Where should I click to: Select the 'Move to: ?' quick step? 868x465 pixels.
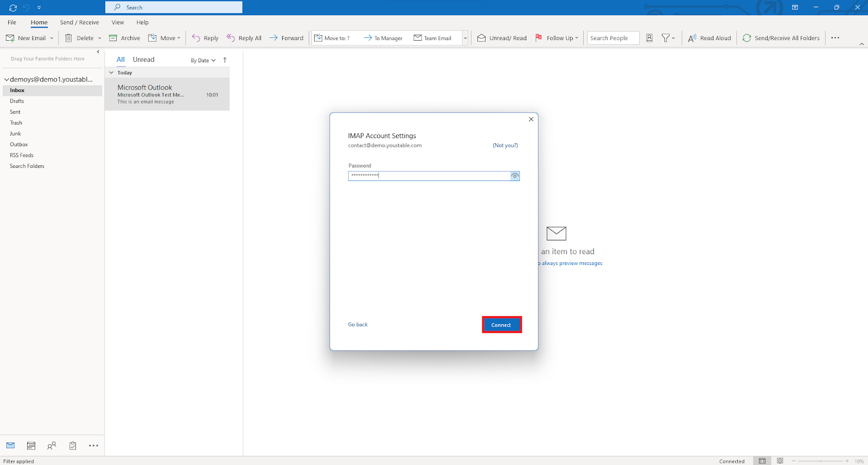click(332, 38)
